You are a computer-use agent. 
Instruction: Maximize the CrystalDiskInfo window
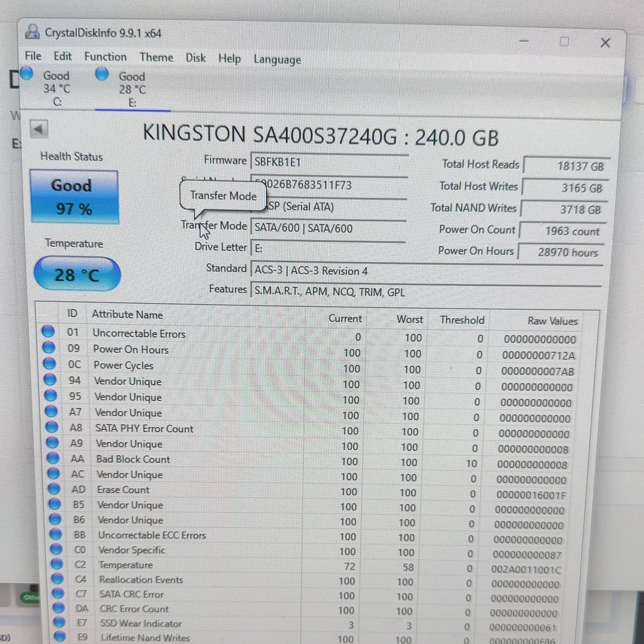[564, 41]
